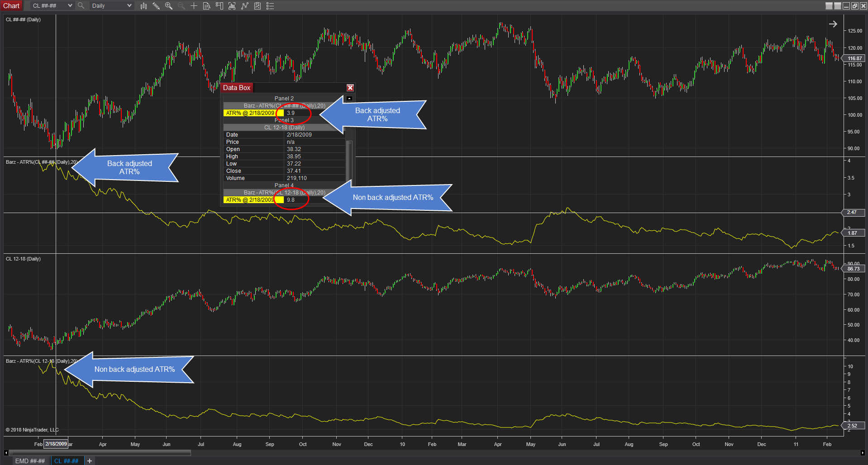868x465 pixels.
Task: Click Panel 3 header in Data Box
Action: (x=284, y=120)
